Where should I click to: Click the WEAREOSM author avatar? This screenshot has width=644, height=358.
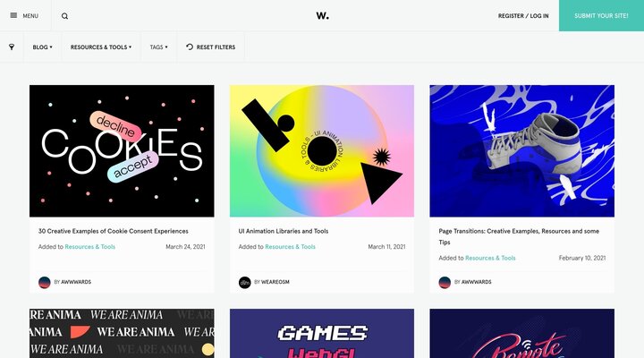click(244, 282)
